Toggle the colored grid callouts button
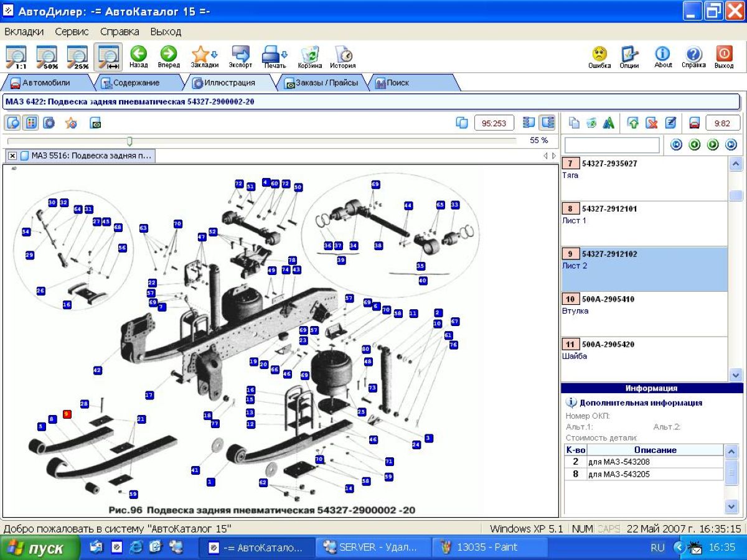Screen dimensions: 747x560 pos(30,123)
